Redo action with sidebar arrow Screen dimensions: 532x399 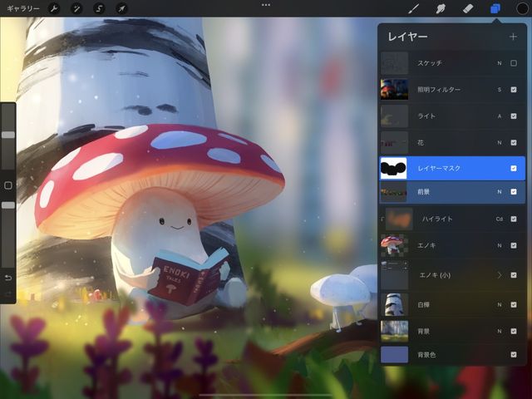8,293
